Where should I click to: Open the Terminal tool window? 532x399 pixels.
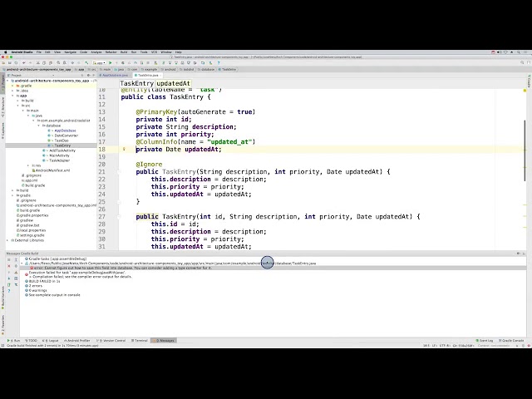pyautogui.click(x=140, y=340)
